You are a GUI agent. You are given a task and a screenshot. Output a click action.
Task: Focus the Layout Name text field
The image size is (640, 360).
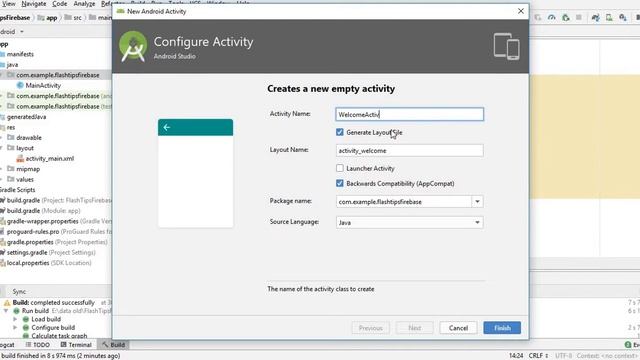[x=409, y=151]
